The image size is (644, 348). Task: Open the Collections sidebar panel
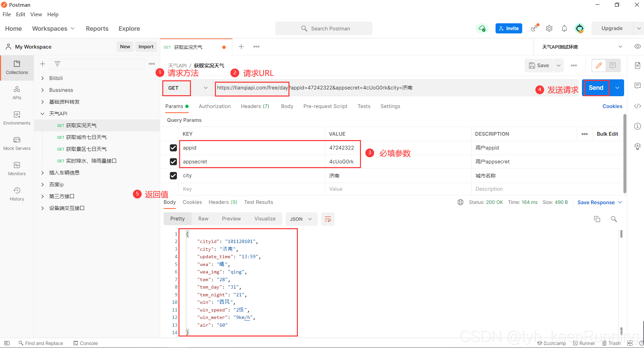pyautogui.click(x=17, y=68)
